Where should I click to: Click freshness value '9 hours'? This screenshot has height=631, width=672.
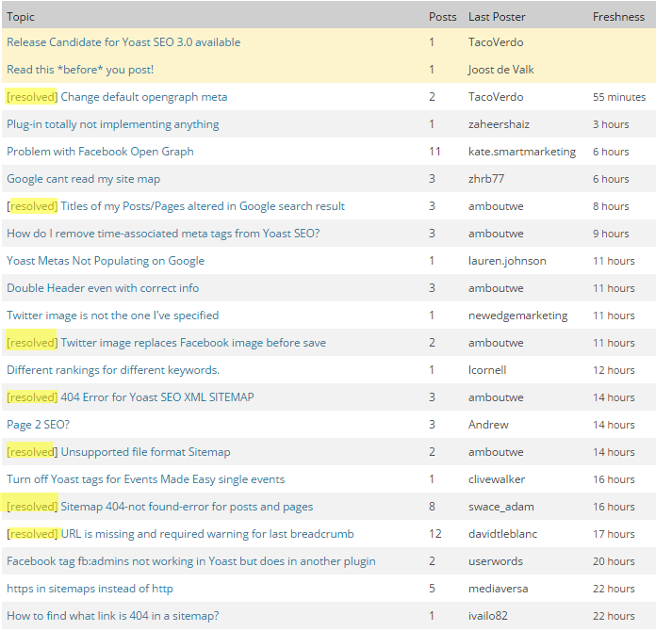(611, 234)
